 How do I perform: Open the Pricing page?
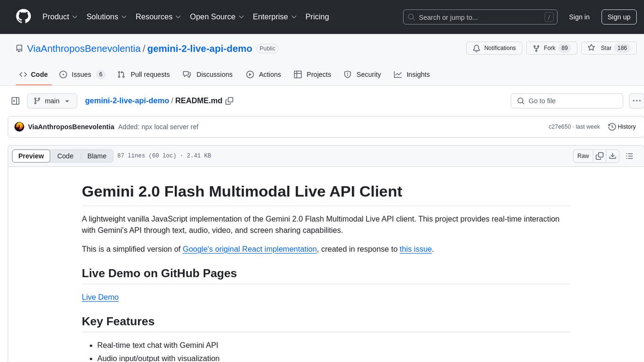tap(317, 17)
